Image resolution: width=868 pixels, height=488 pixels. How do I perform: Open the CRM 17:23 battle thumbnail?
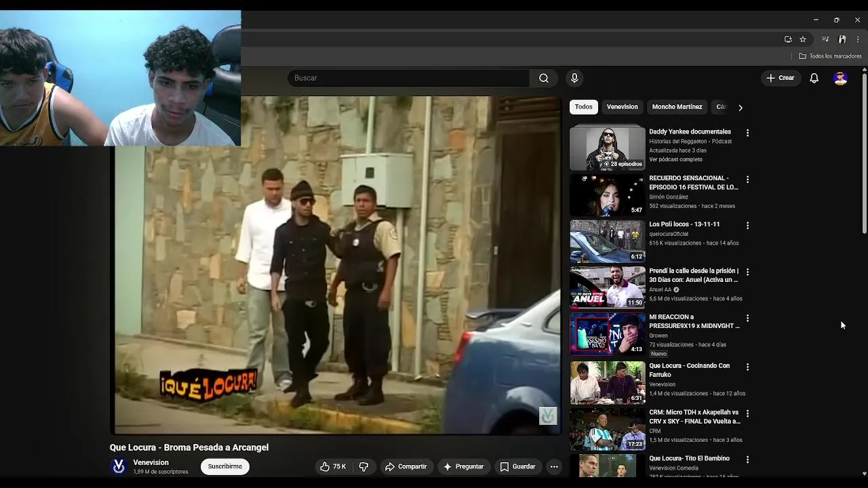pyautogui.click(x=608, y=429)
